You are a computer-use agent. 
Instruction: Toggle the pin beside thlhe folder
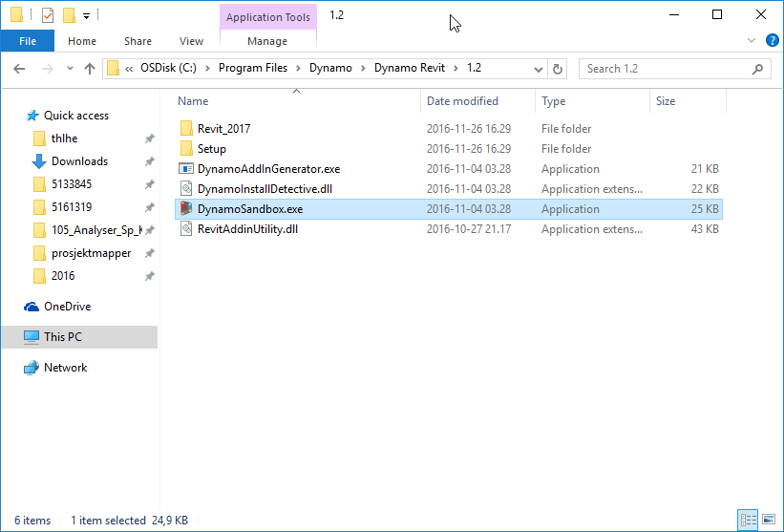click(149, 138)
